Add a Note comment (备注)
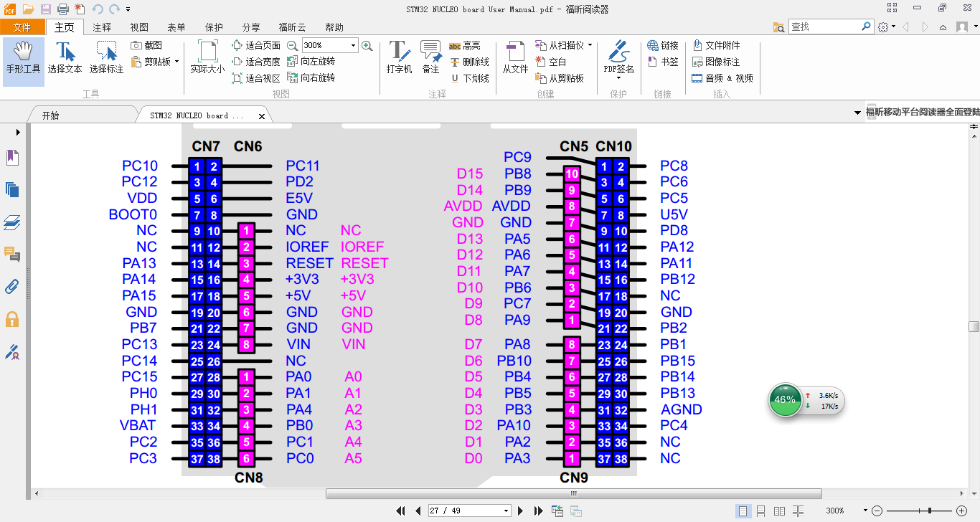Screen dimensions: 980x522 coord(430,58)
